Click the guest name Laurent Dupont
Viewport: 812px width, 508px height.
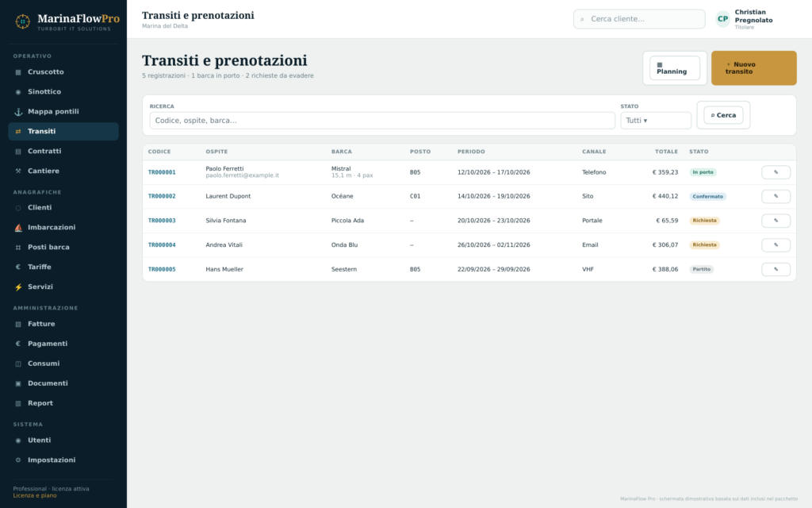pyautogui.click(x=228, y=197)
